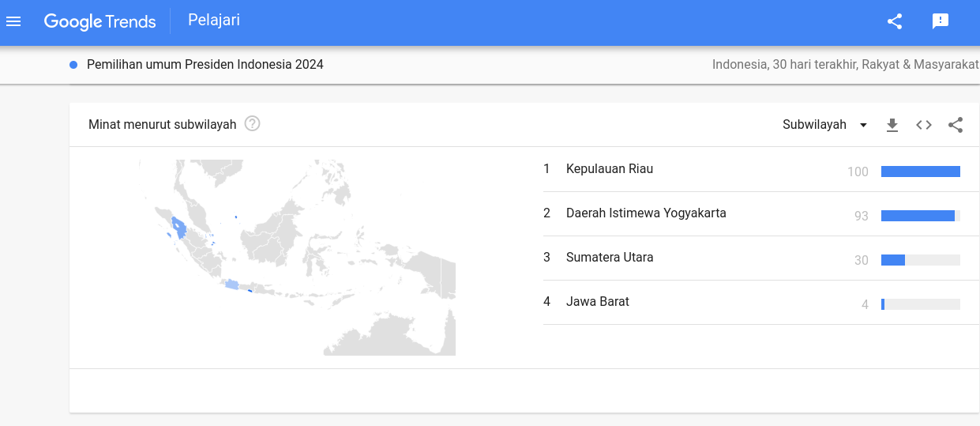Click Sumatera Utara highlighted on the map
This screenshot has height=426, width=980.
pos(180,228)
